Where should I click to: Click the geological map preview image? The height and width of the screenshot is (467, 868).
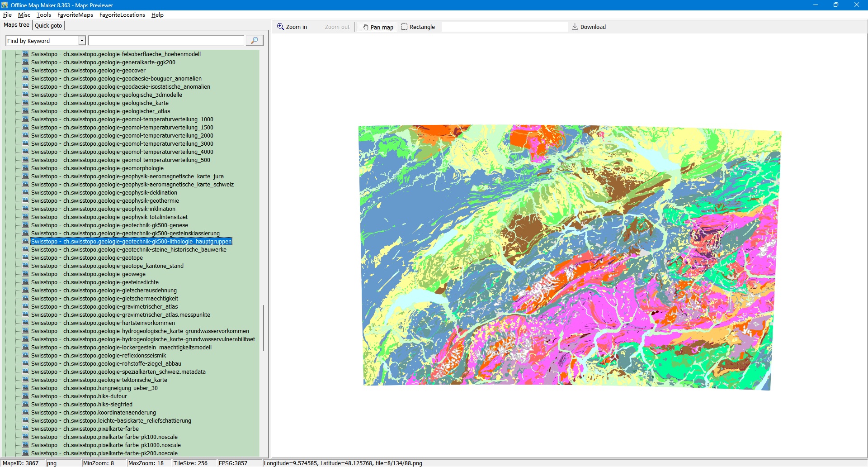coord(570,257)
